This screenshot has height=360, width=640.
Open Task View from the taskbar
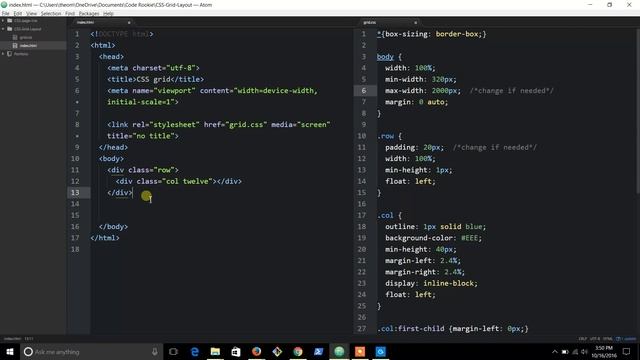pos(173,352)
